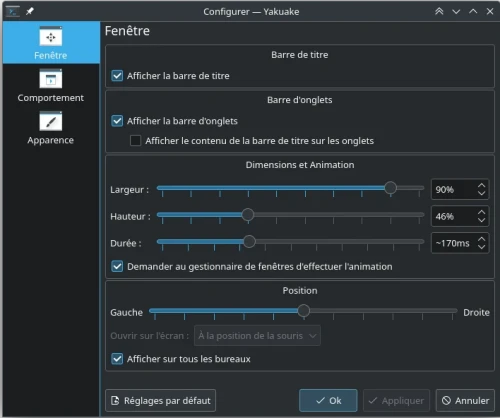
Task: Click the Largeur slider handle
Action: [x=390, y=188]
